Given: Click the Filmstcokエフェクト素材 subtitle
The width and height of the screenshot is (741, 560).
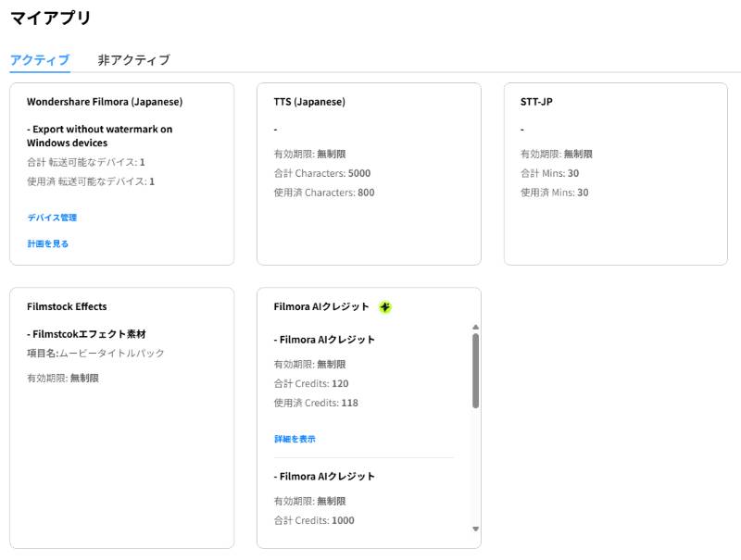Looking at the screenshot, I should (86, 334).
